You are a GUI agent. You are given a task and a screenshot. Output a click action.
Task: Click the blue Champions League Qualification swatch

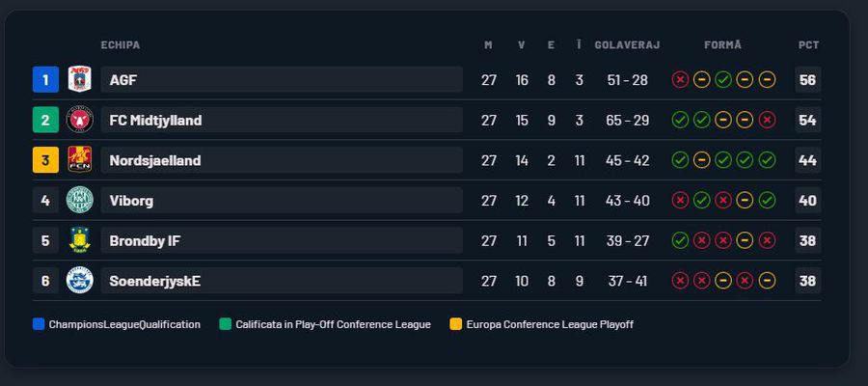coord(39,324)
